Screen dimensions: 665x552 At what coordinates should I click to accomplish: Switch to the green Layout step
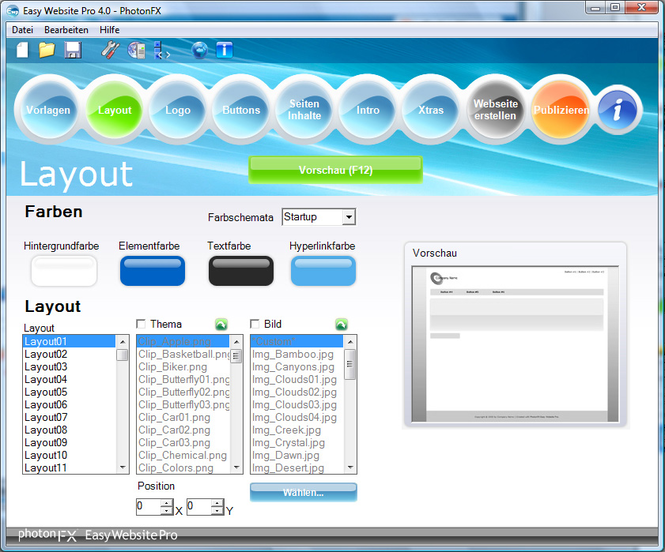click(x=115, y=110)
